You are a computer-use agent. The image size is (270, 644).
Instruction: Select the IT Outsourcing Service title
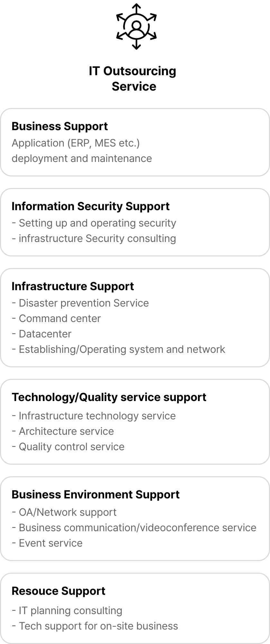click(133, 78)
